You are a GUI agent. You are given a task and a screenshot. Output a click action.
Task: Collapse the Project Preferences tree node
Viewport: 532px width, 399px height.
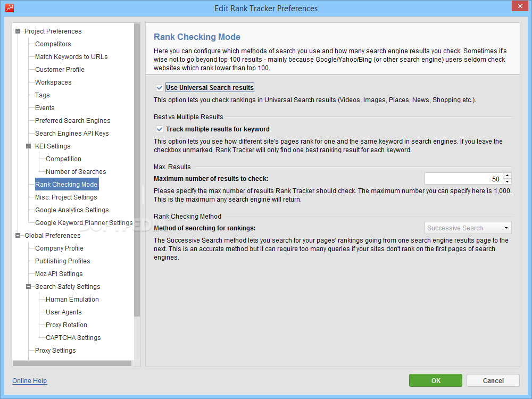click(18, 31)
